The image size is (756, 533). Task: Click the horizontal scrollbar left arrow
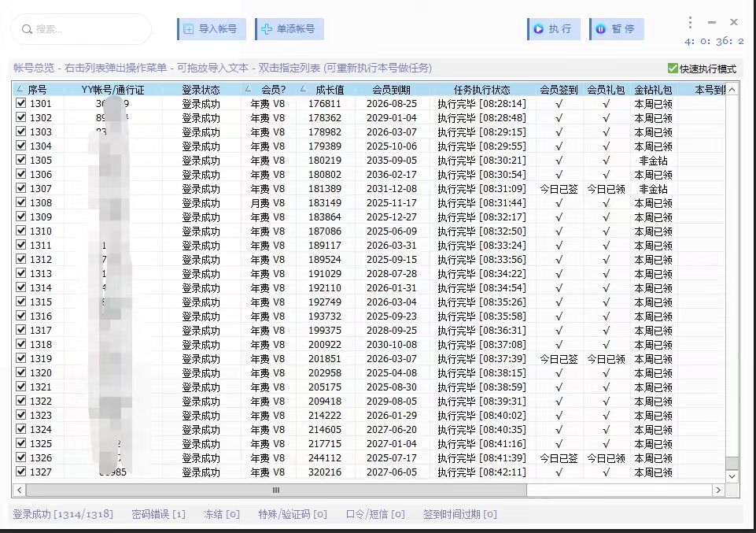click(x=19, y=490)
